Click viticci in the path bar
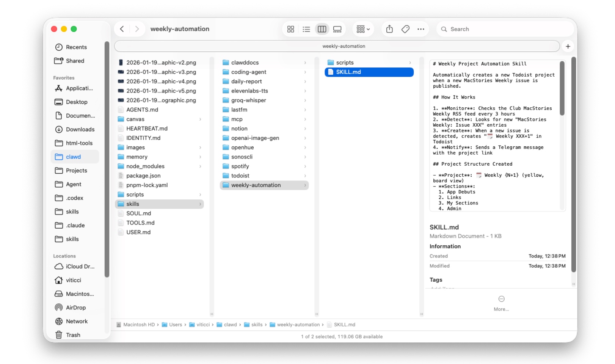Image resolution: width=615 pixels, height=364 pixels. coord(200,325)
